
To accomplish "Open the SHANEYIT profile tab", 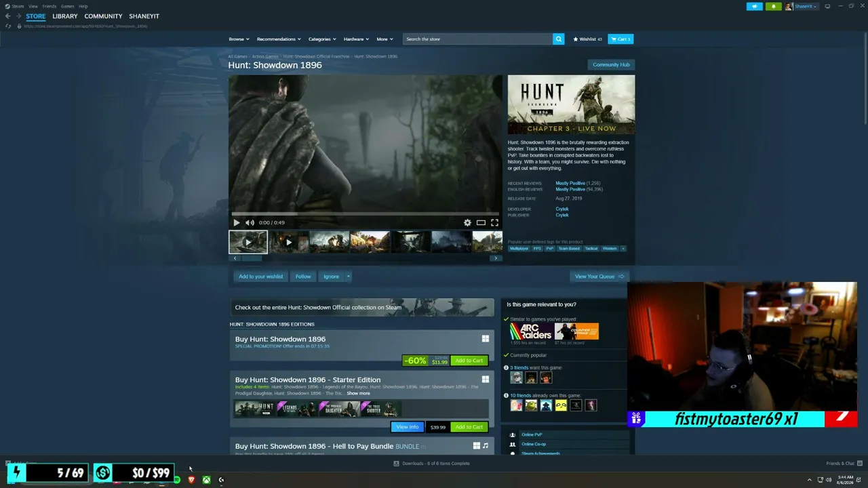I will point(144,16).
